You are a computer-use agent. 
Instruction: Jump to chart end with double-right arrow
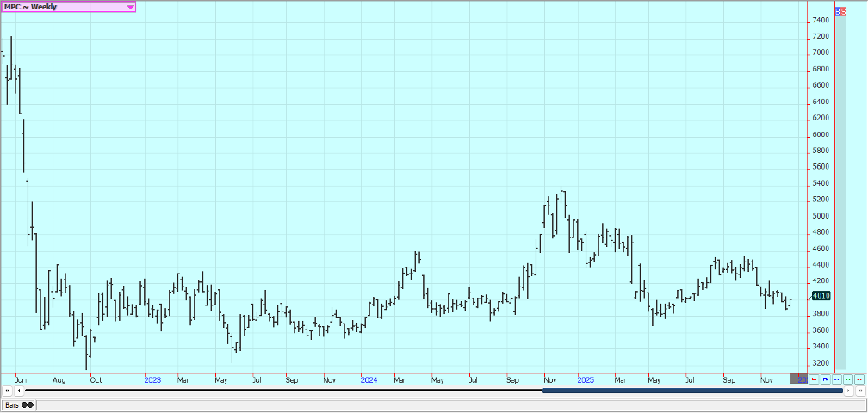[860, 391]
